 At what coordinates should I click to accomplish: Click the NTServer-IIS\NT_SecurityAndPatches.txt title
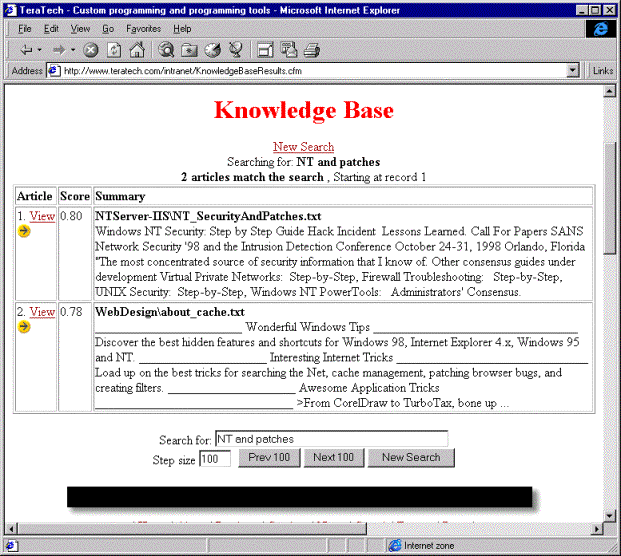pos(208,216)
